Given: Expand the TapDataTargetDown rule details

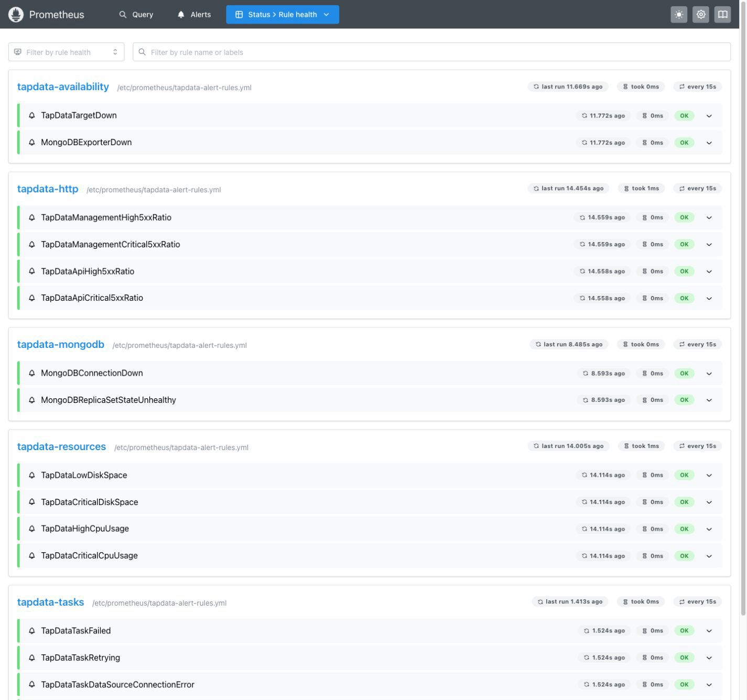Looking at the screenshot, I should coord(709,116).
